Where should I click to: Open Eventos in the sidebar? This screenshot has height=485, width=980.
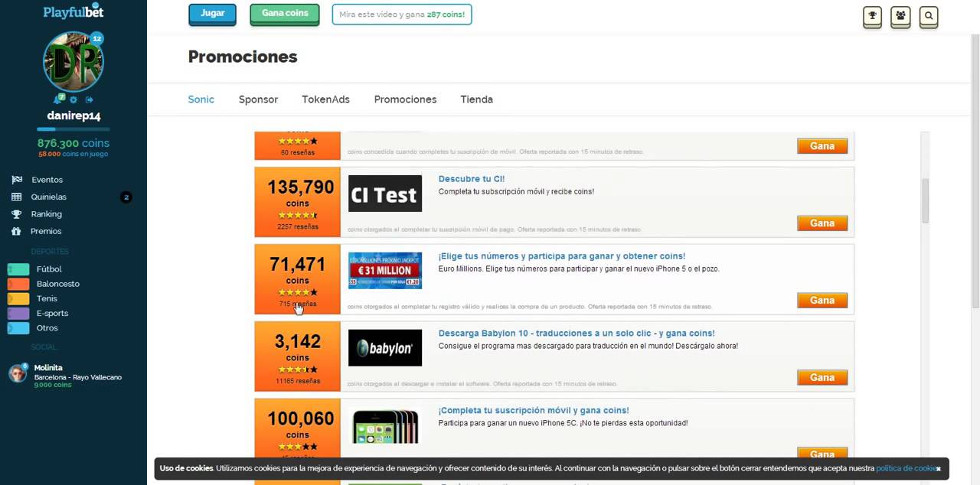click(x=47, y=180)
